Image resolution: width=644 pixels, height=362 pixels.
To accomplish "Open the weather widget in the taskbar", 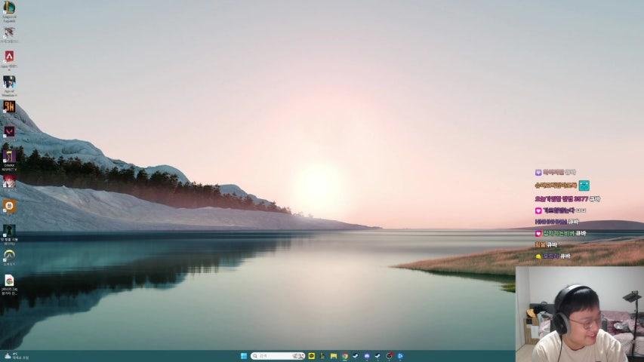I will [x=17, y=356].
